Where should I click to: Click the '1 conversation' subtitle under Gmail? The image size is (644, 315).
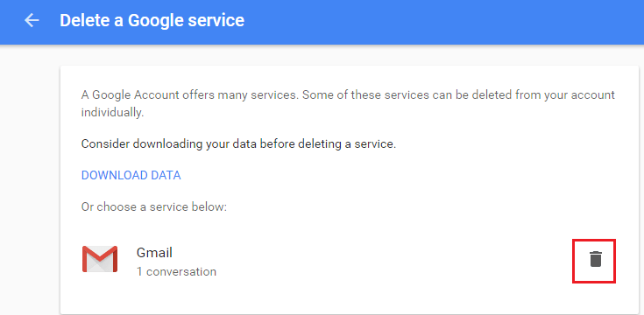[176, 271]
